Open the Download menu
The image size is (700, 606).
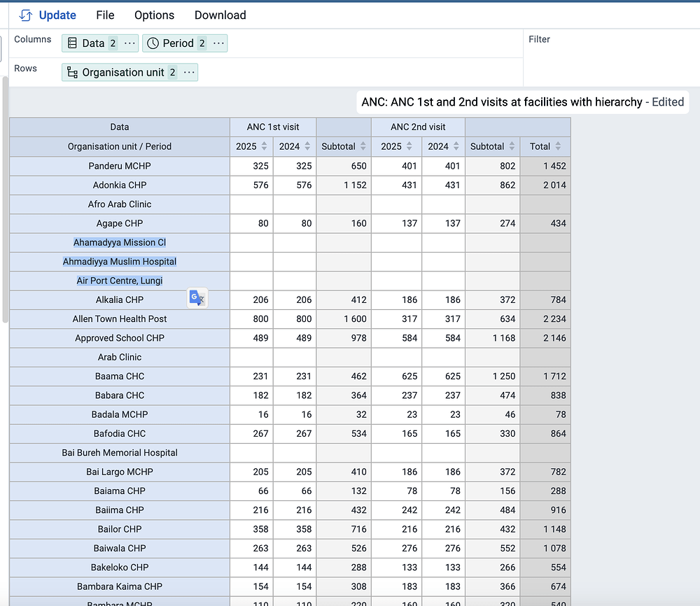coord(220,15)
